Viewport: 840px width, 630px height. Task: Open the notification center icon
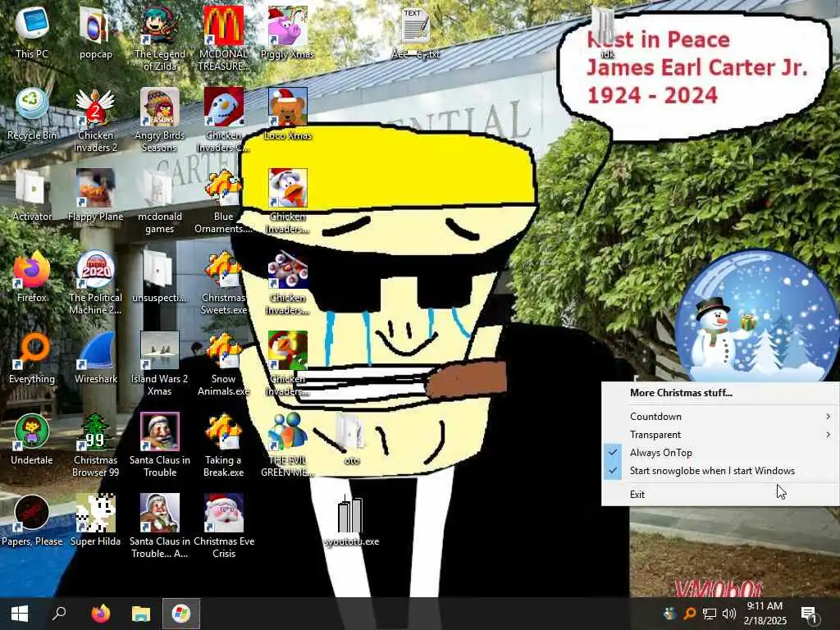click(808, 614)
